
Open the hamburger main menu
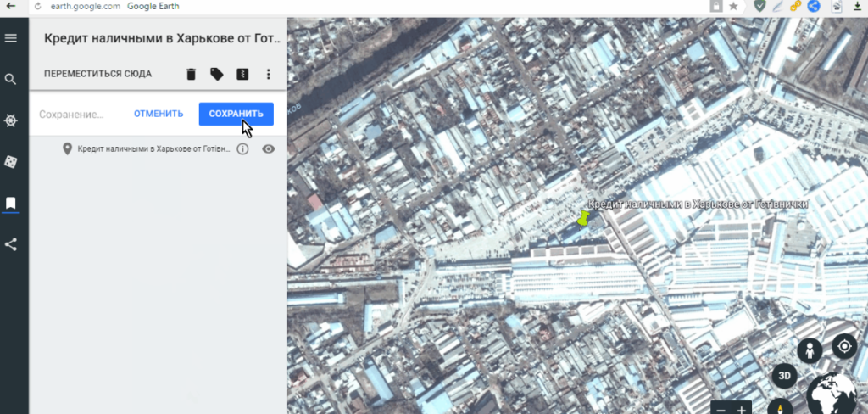(10, 38)
